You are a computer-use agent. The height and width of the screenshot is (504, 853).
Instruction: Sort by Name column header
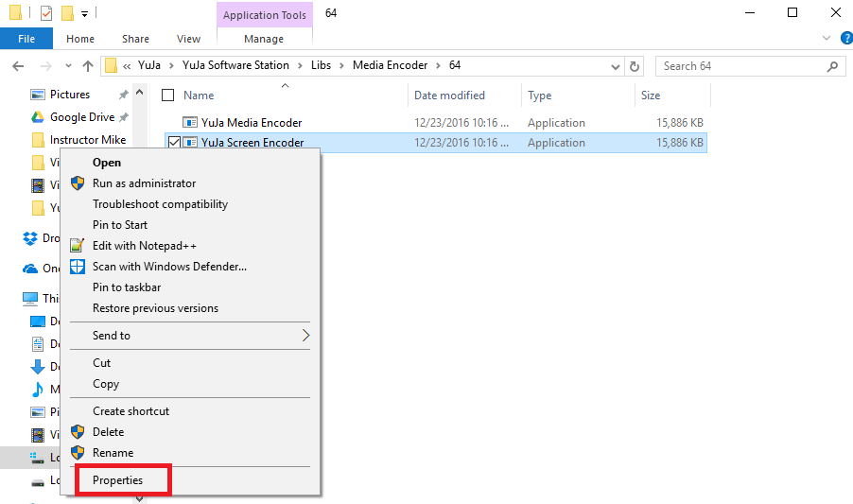tap(199, 96)
